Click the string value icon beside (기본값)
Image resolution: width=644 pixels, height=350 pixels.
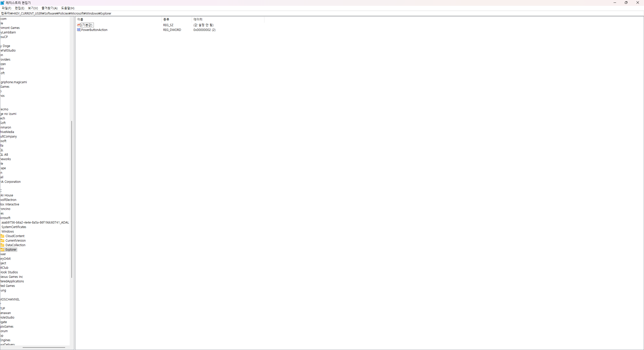point(78,25)
